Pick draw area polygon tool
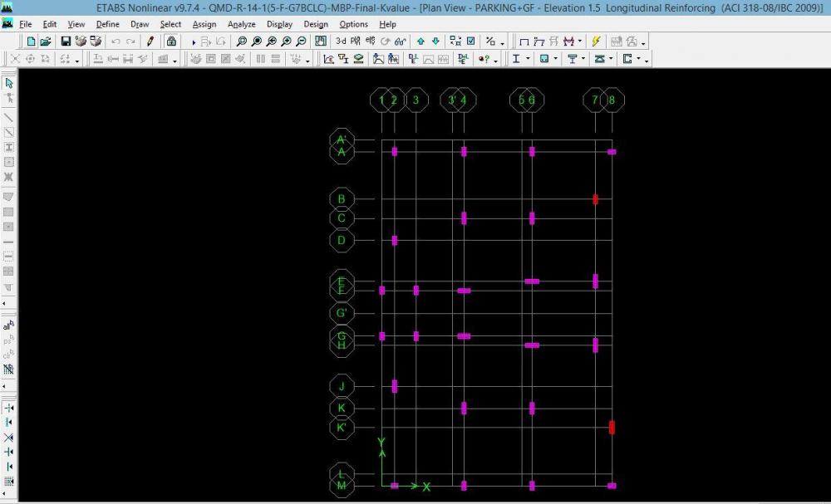The width and height of the screenshot is (831, 504). pos(8,197)
